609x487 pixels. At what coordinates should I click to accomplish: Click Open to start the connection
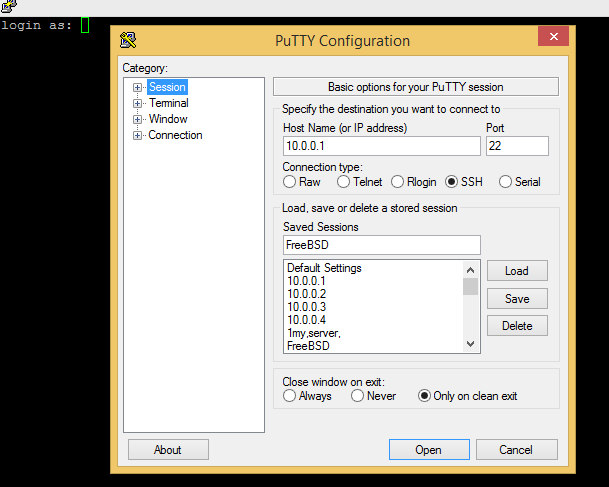pyautogui.click(x=429, y=450)
